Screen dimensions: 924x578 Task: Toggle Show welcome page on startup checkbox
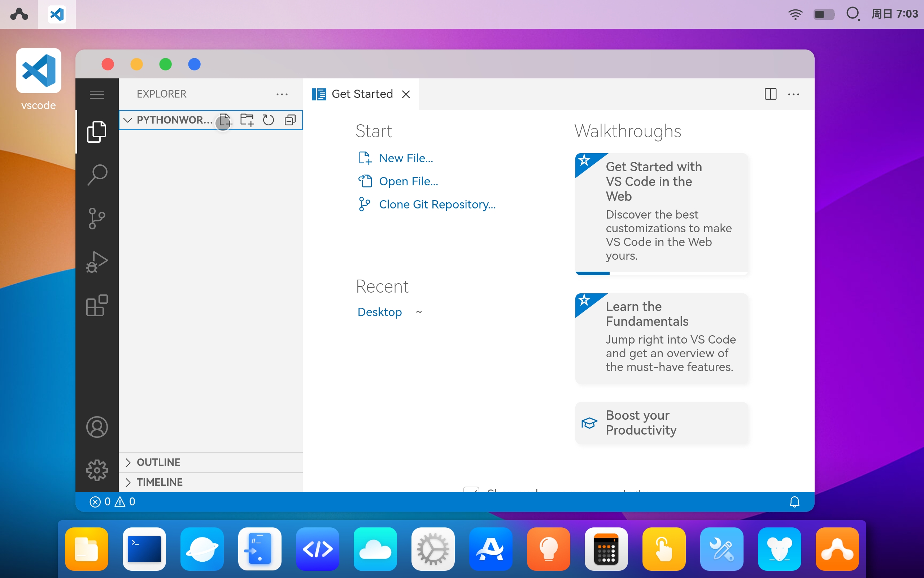[x=471, y=489]
